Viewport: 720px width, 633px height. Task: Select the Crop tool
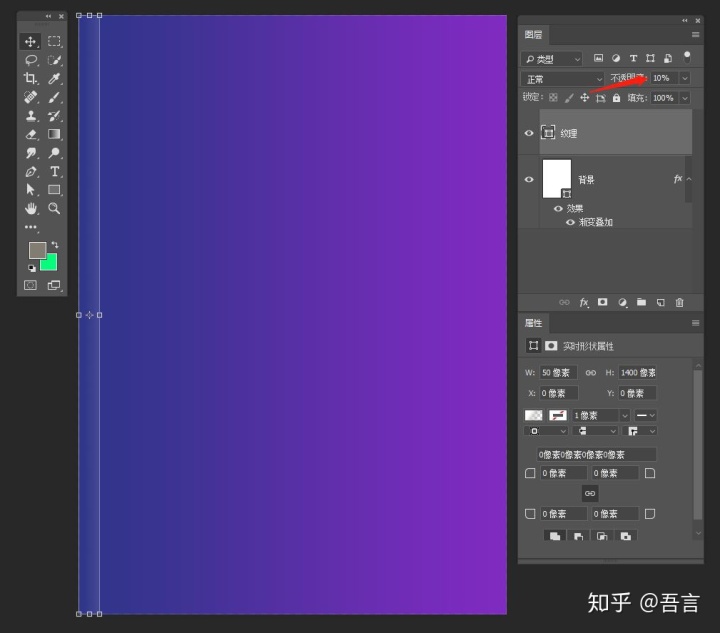tap(30, 78)
